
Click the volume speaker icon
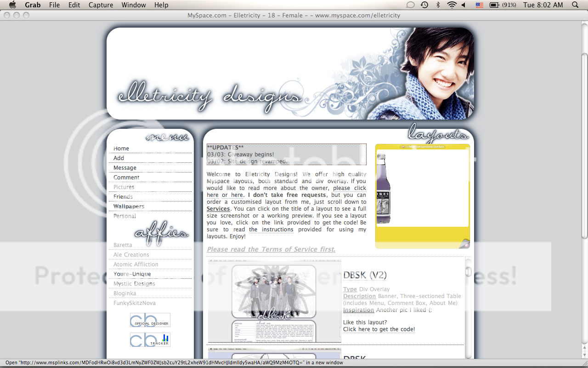(464, 5)
